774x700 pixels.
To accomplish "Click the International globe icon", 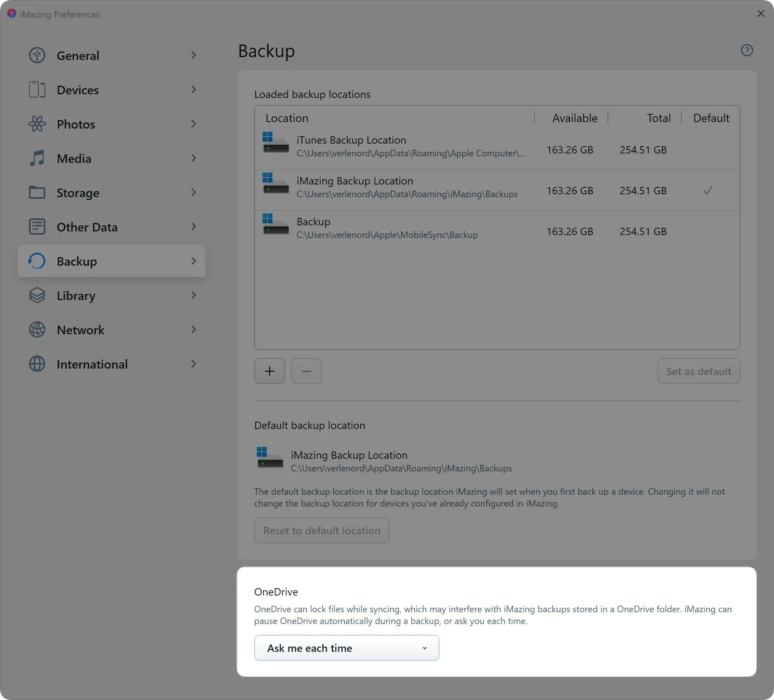I will click(x=37, y=364).
